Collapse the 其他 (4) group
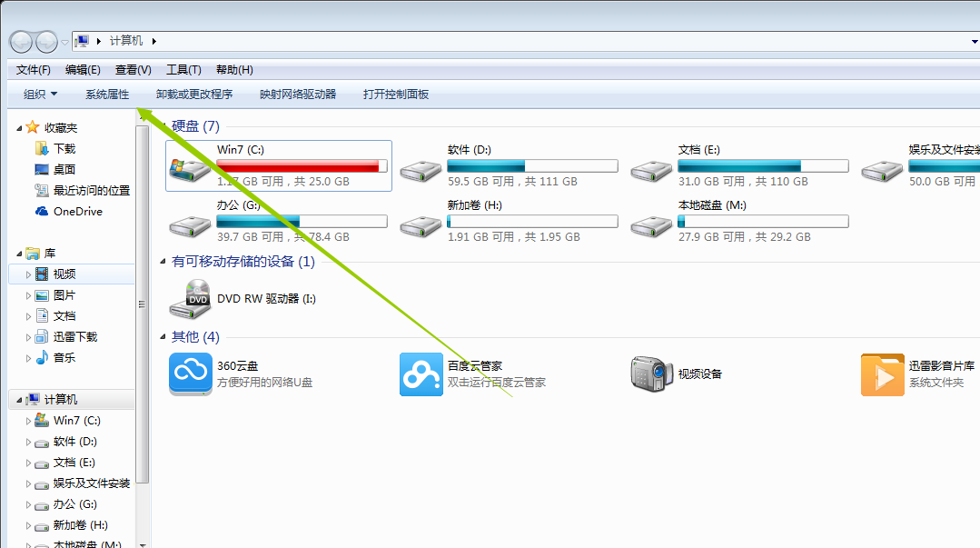 [x=163, y=337]
